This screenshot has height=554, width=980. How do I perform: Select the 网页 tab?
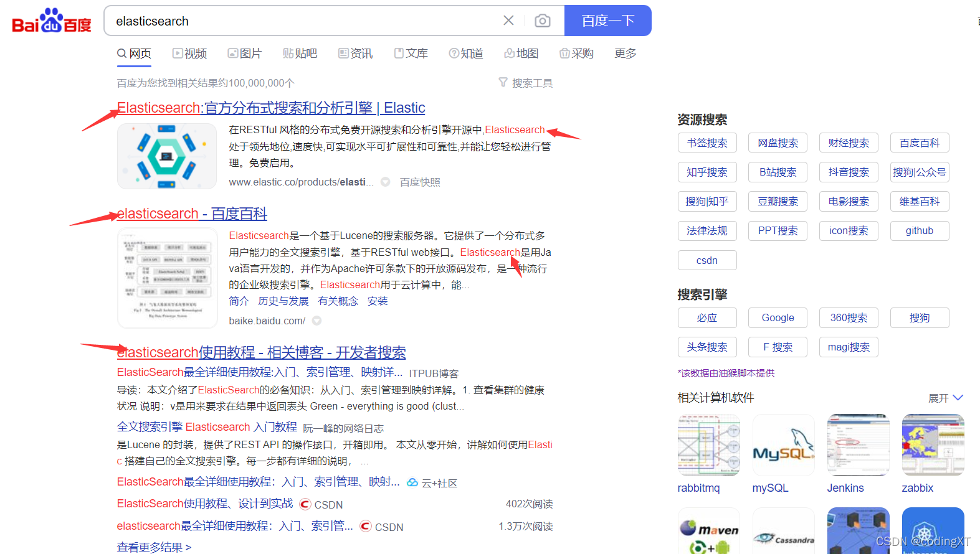134,54
